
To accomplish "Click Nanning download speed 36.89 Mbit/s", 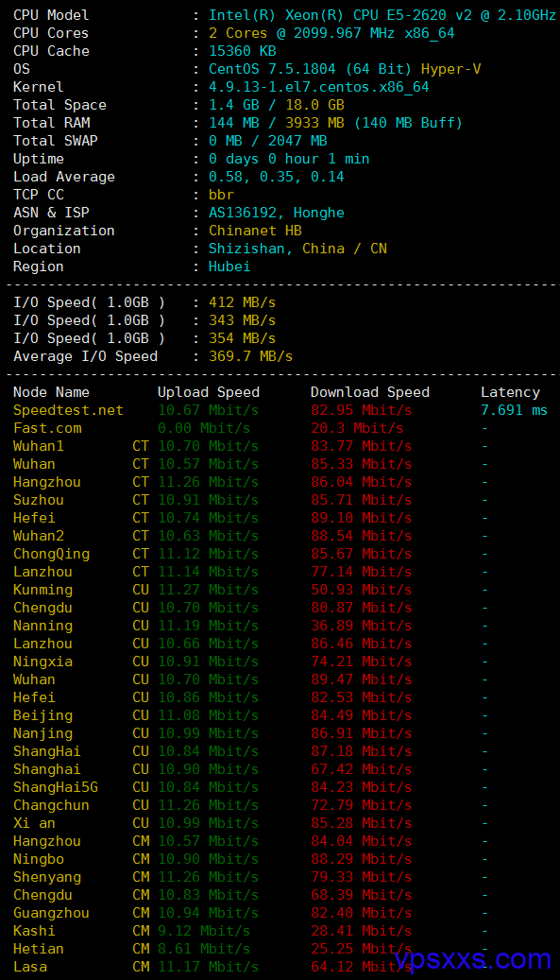I will coord(362,626).
